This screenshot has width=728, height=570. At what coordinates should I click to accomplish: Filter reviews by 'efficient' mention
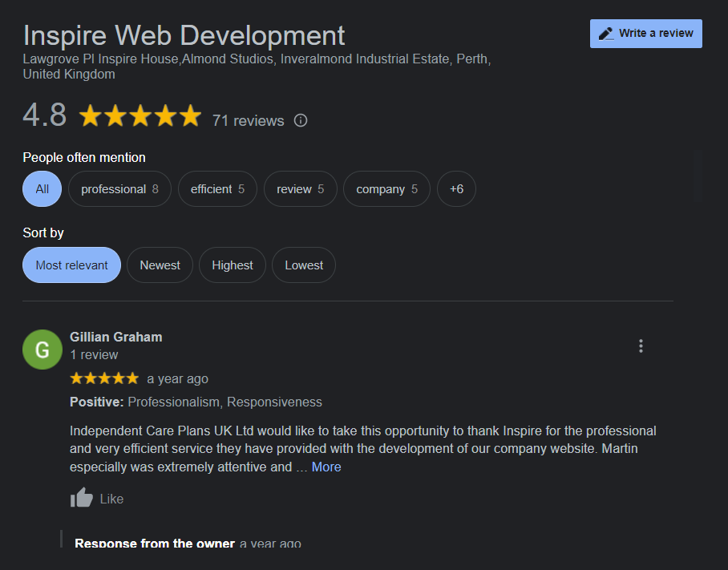coord(217,189)
